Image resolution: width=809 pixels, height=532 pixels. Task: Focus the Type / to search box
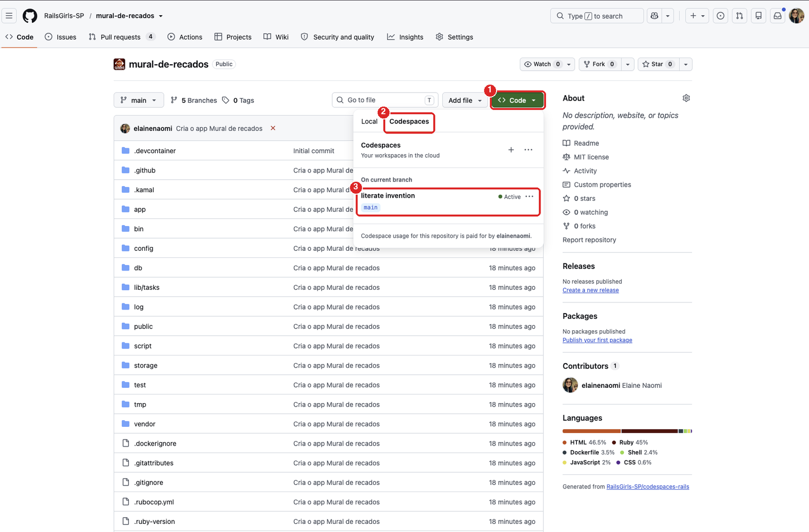[x=597, y=16]
